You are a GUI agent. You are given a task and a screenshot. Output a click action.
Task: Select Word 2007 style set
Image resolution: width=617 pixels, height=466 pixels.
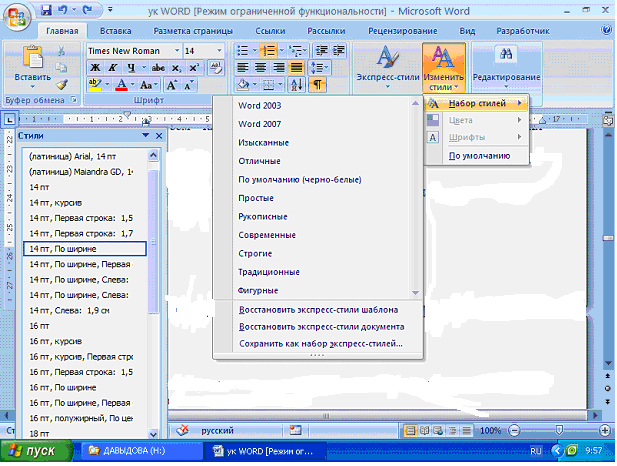point(258,123)
